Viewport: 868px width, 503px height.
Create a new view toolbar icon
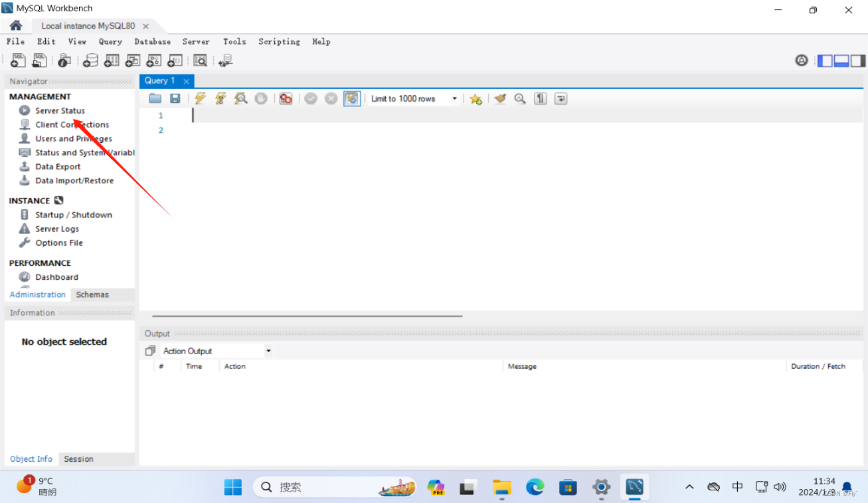tap(133, 60)
